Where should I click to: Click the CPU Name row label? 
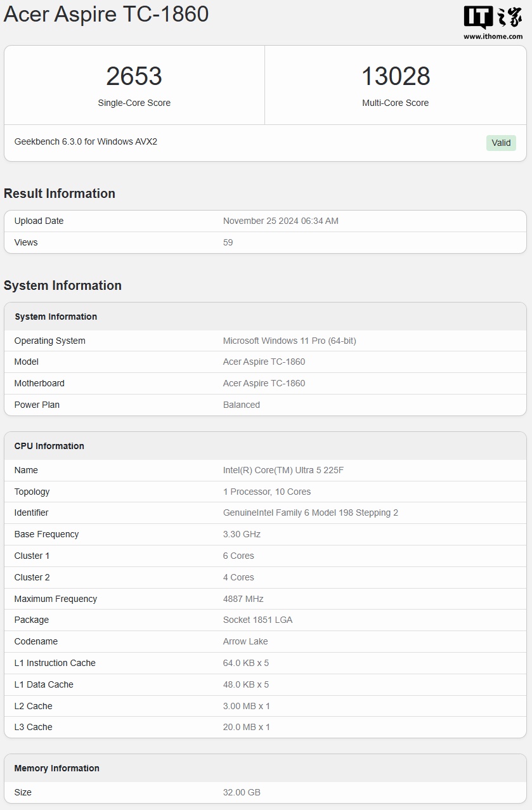(26, 470)
